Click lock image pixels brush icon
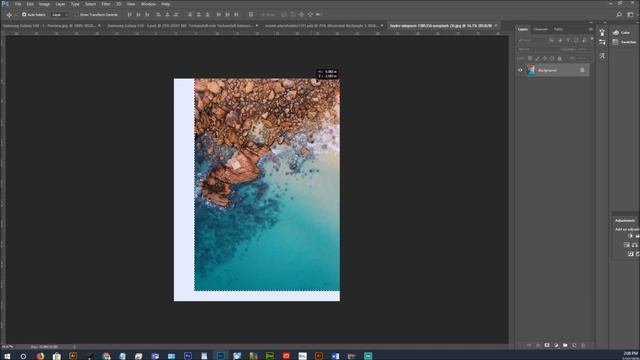 point(537,59)
